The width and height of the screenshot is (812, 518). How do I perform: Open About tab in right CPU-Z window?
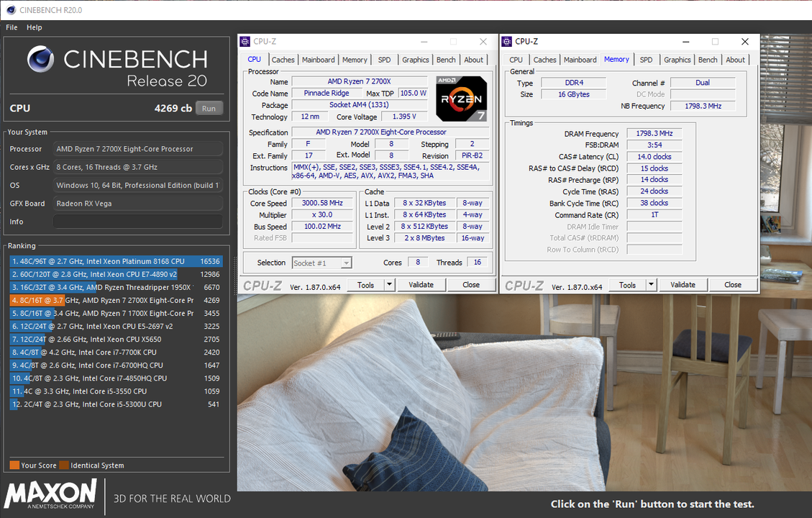point(735,60)
